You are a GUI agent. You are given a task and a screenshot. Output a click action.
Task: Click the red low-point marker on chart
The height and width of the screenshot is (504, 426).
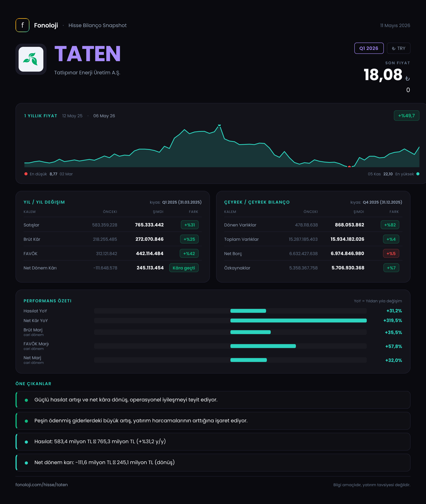coord(349,167)
